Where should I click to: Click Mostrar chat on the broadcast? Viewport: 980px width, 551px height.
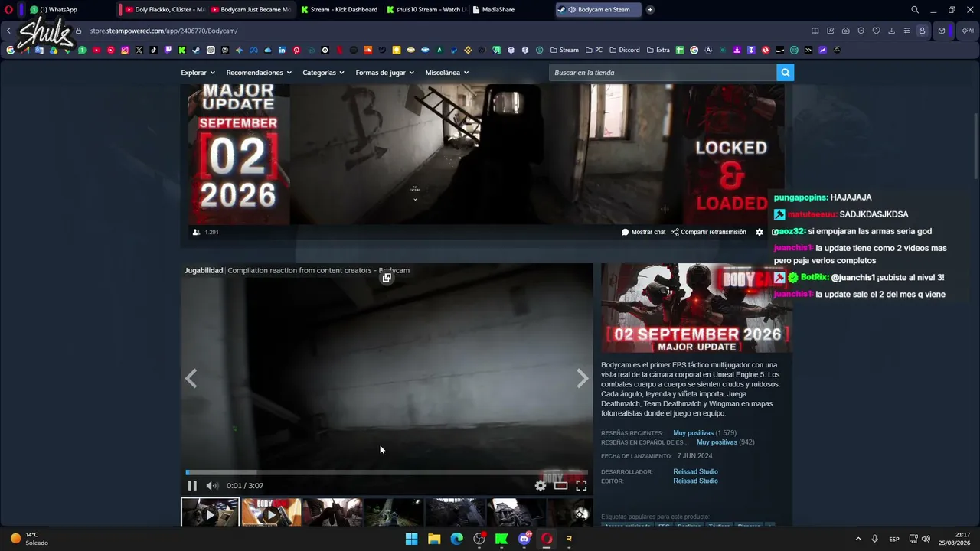coord(644,232)
